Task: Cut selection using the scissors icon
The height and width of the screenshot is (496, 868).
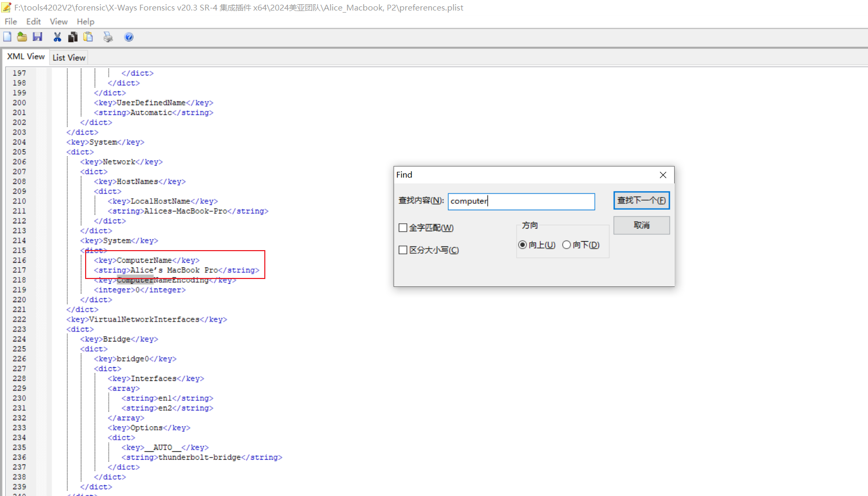Action: 57,37
